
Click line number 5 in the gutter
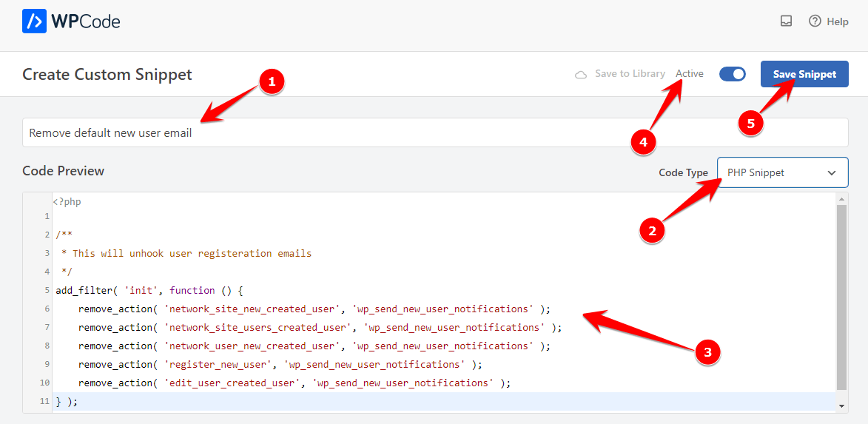tap(47, 290)
